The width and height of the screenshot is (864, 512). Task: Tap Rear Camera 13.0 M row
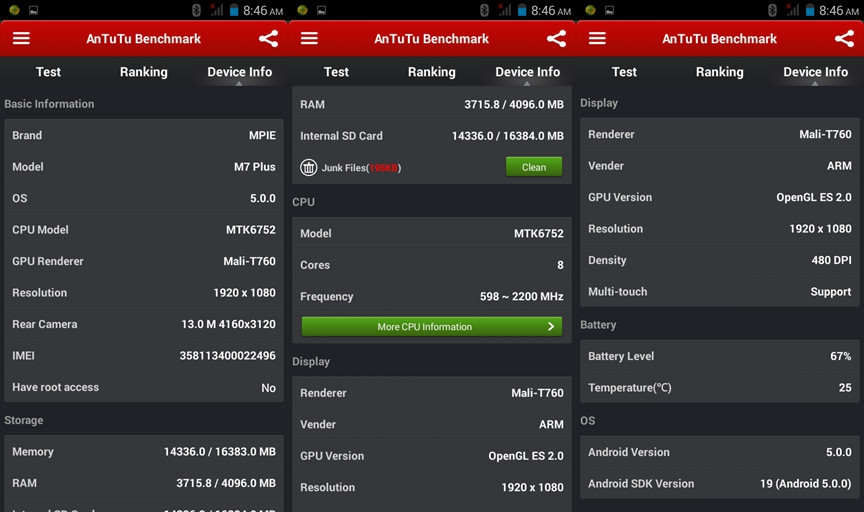[144, 324]
